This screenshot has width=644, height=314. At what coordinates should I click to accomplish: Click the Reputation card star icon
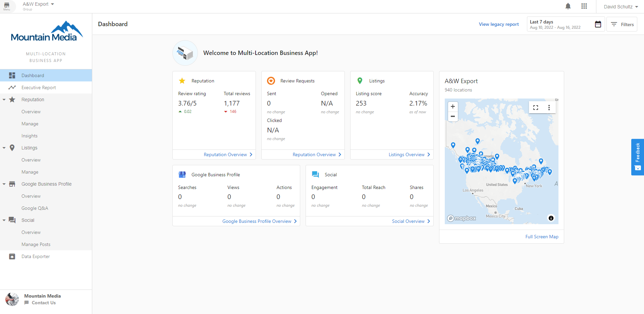point(182,81)
